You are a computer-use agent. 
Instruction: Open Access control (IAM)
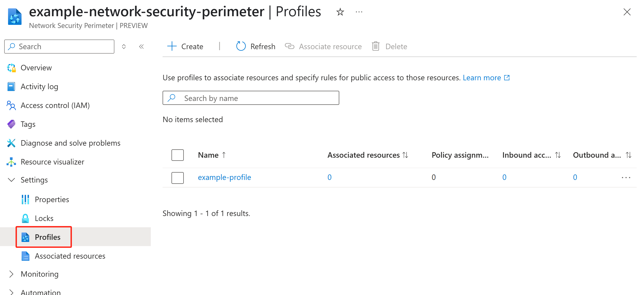point(55,105)
